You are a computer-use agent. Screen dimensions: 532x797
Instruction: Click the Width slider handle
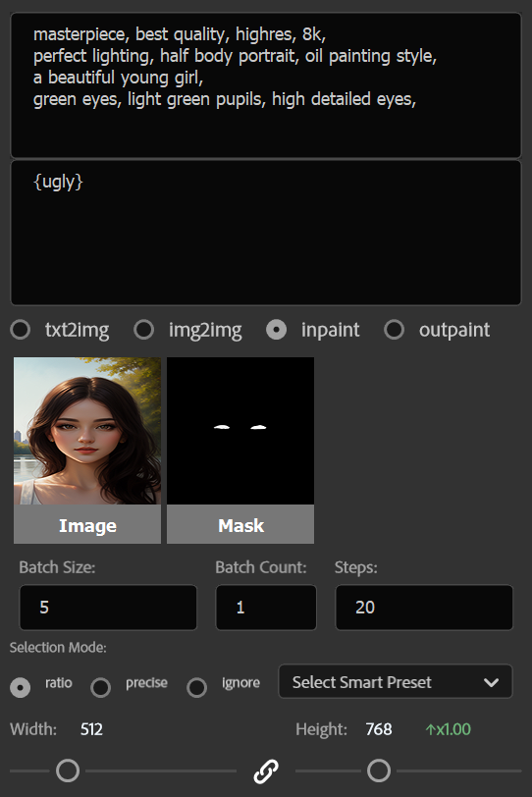pos(68,770)
